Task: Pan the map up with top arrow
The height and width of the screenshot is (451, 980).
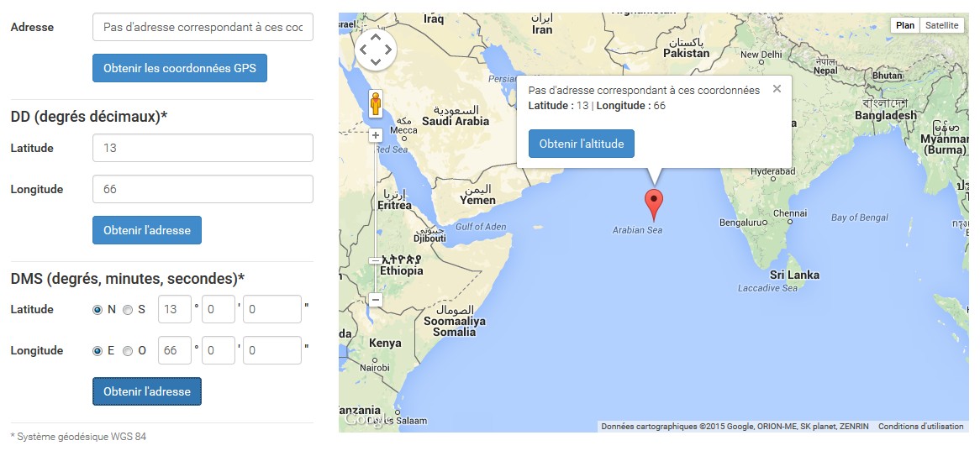Action: pos(376,36)
